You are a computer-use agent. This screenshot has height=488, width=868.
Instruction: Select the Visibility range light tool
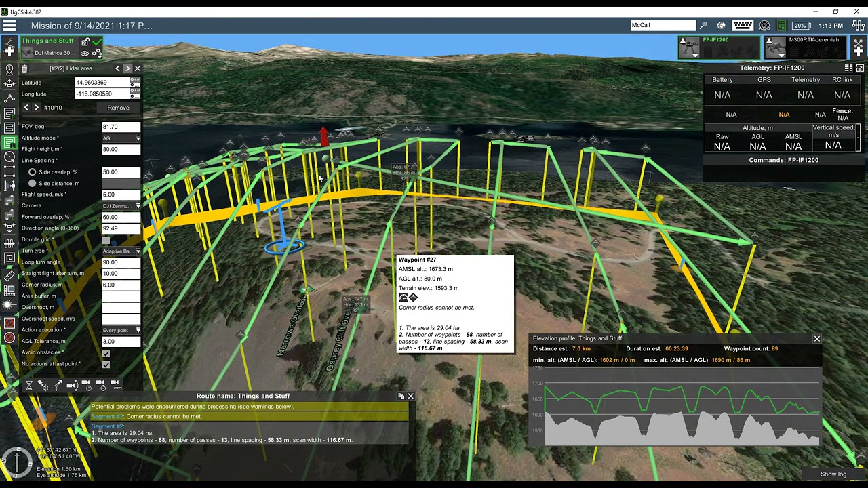pos(9,306)
